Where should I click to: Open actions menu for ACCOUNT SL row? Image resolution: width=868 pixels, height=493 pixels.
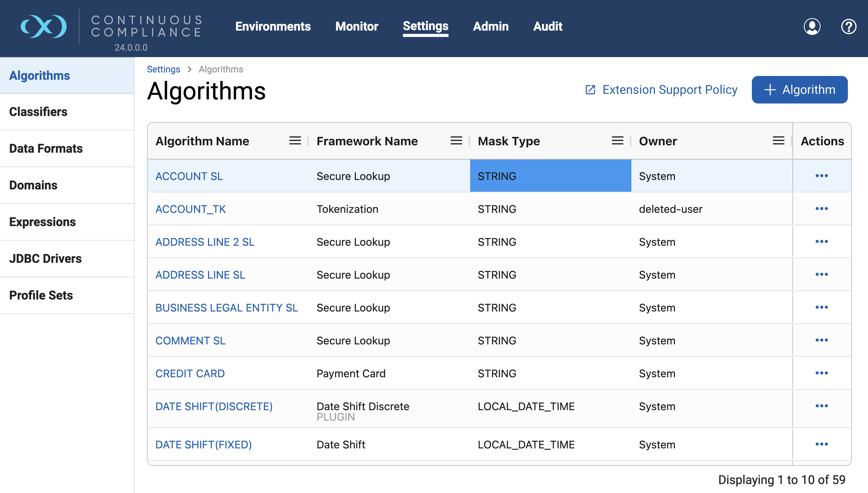pyautogui.click(x=821, y=176)
